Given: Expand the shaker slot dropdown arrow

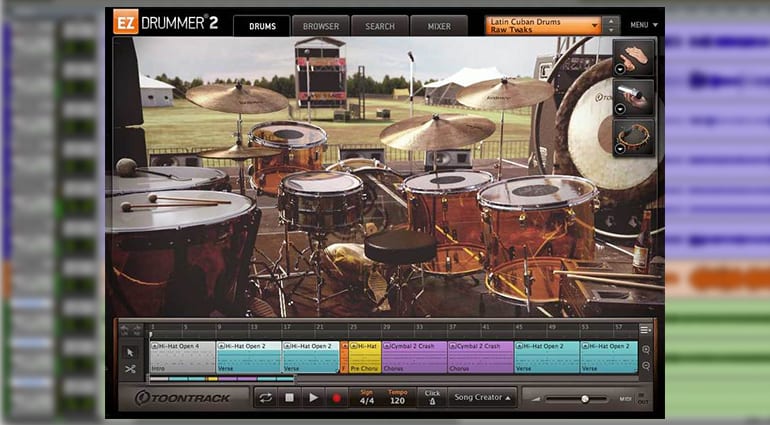Looking at the screenshot, I should [x=620, y=109].
